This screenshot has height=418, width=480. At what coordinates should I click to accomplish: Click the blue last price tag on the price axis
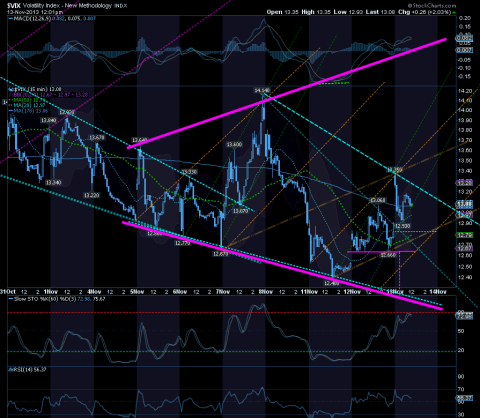(x=465, y=203)
